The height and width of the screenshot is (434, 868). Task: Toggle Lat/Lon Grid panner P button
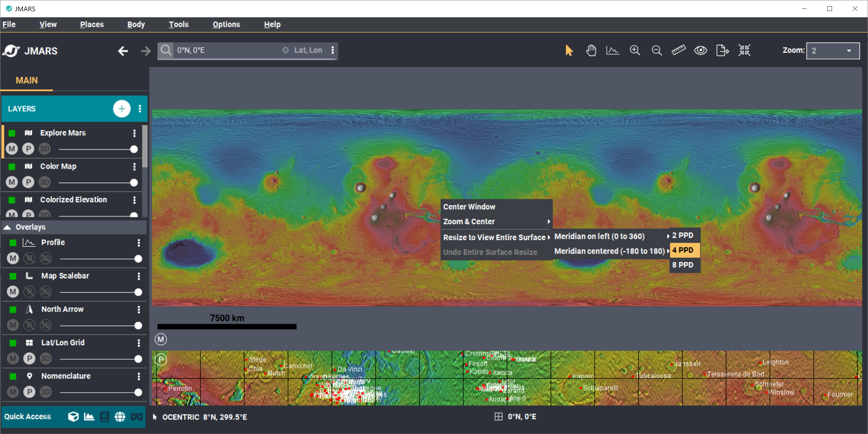pos(29,359)
